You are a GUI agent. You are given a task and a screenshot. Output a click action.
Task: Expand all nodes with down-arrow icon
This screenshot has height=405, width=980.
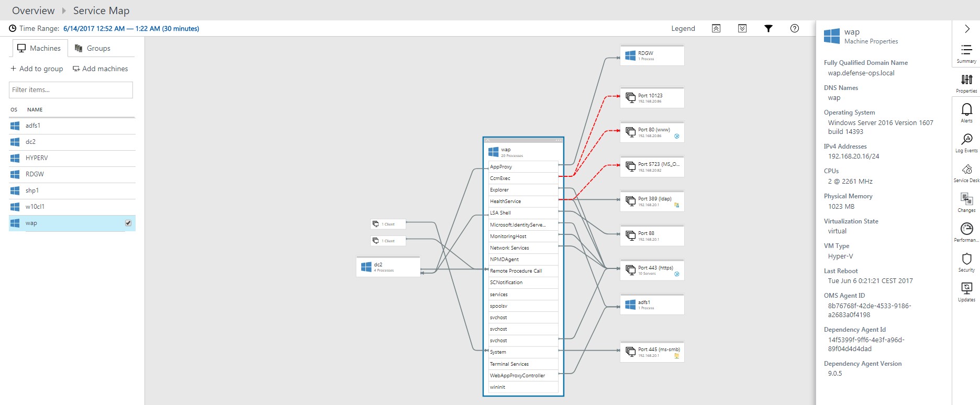742,28
